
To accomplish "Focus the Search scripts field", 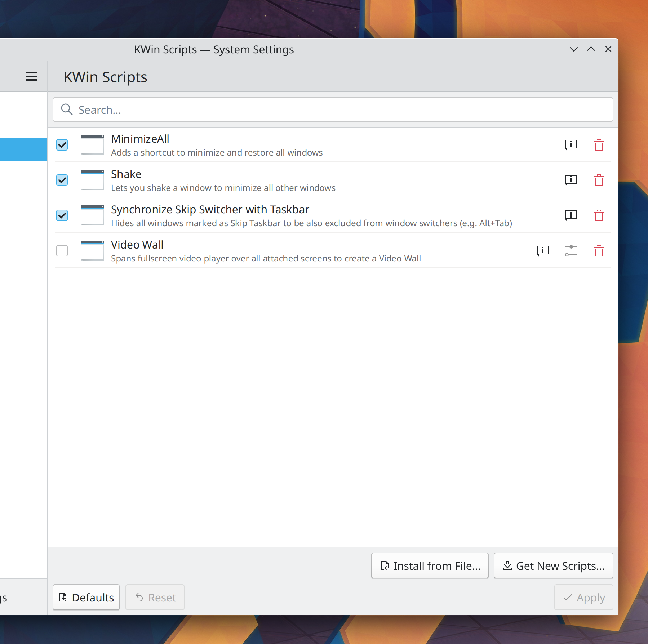I will click(333, 110).
